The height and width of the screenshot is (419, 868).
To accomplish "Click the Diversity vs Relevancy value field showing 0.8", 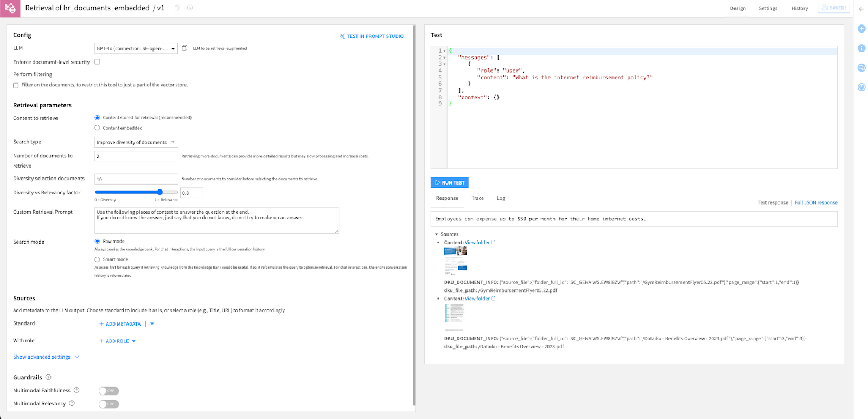I will (192, 193).
